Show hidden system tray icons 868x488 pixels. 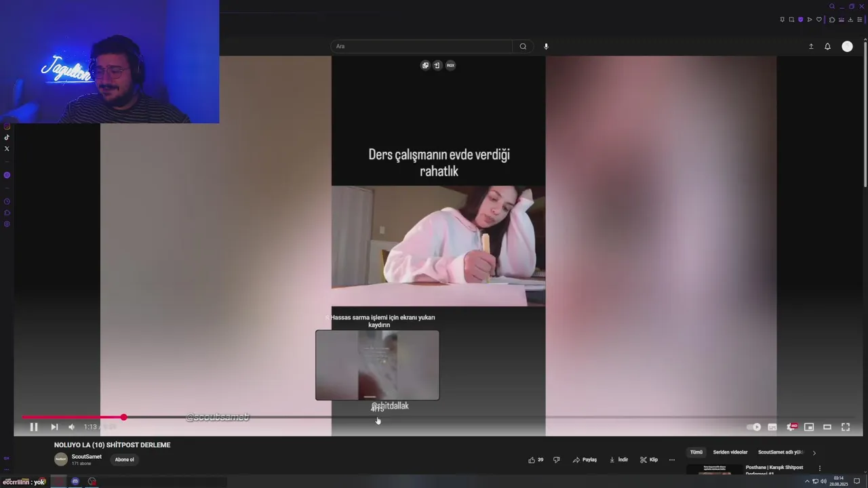pyautogui.click(x=807, y=481)
